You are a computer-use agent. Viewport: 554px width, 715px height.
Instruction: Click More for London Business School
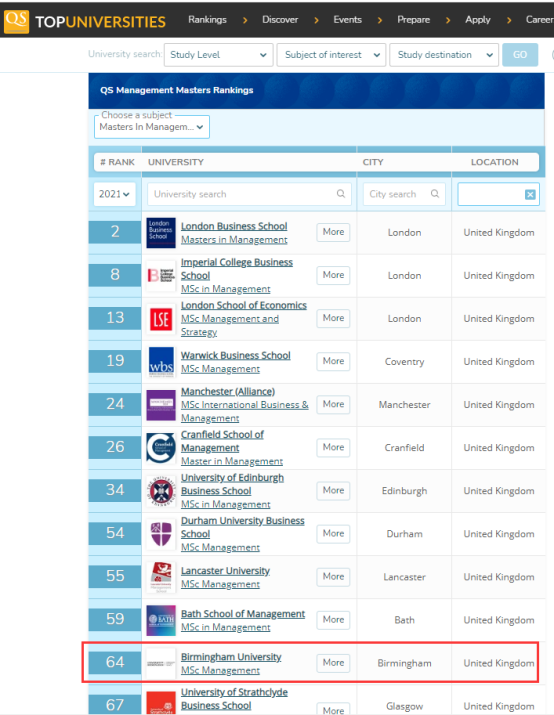(x=333, y=232)
